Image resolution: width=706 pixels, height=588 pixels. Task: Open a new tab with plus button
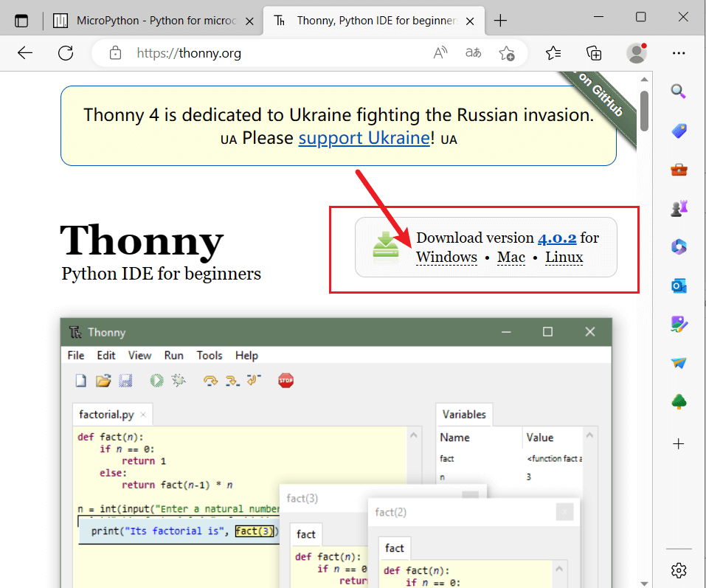(500, 21)
